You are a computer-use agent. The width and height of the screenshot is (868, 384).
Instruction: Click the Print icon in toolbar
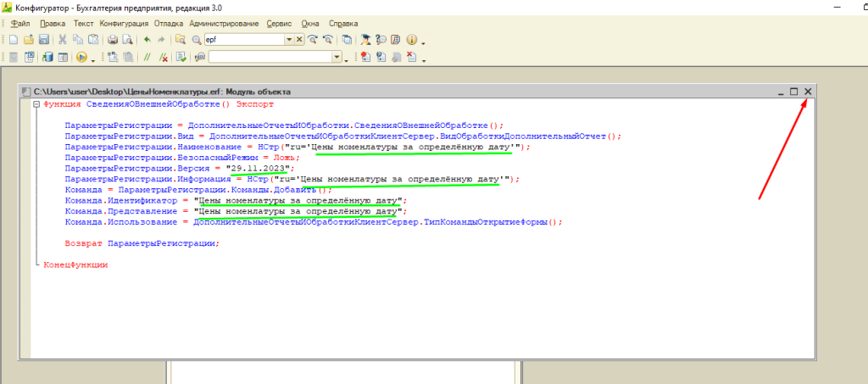[x=113, y=40]
